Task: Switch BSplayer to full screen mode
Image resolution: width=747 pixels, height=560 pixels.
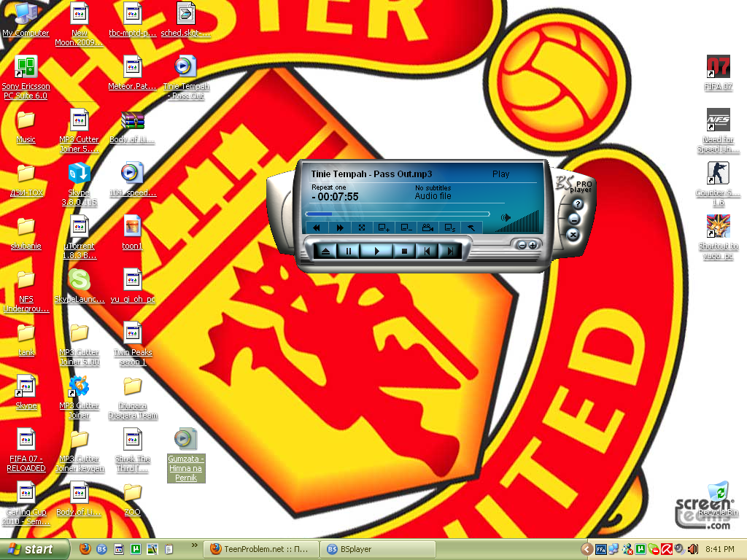Action: click(x=362, y=228)
